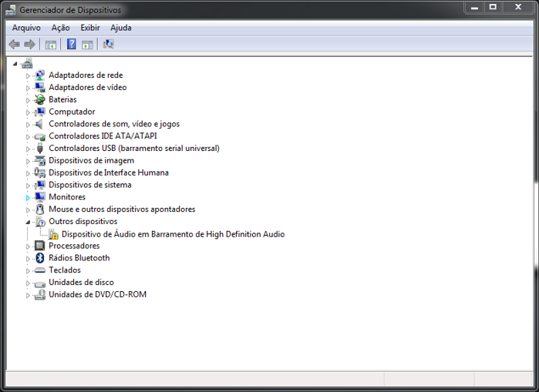The height and width of the screenshot is (392, 539).
Task: Click the scan for hardware changes icon
Action: (x=108, y=45)
